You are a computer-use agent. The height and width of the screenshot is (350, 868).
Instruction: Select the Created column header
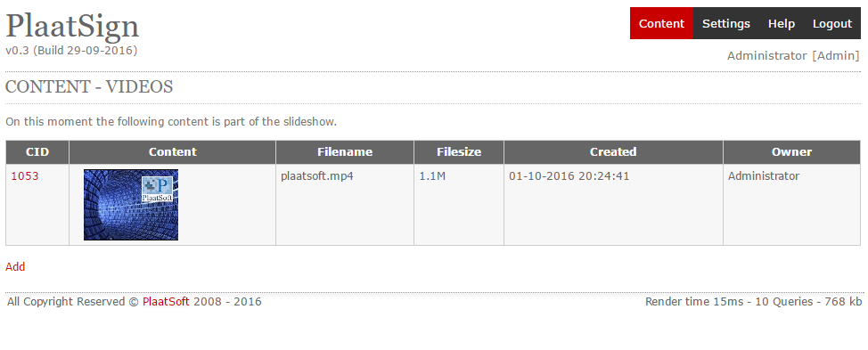coord(613,152)
